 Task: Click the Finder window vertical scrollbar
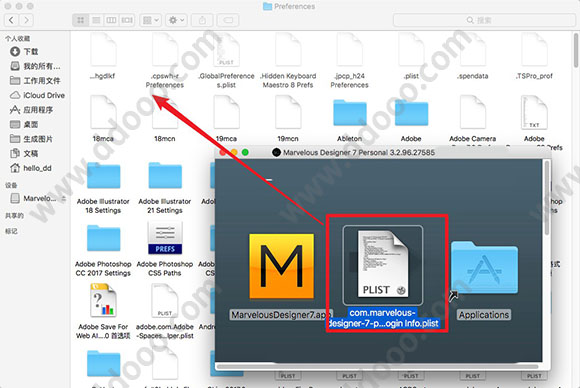pos(576,50)
